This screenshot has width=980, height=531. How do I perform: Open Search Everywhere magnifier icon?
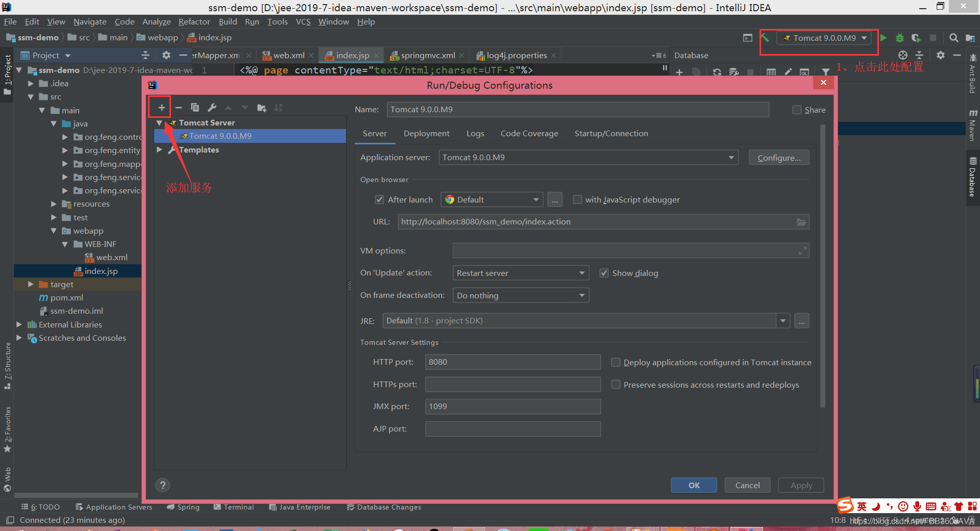click(953, 38)
